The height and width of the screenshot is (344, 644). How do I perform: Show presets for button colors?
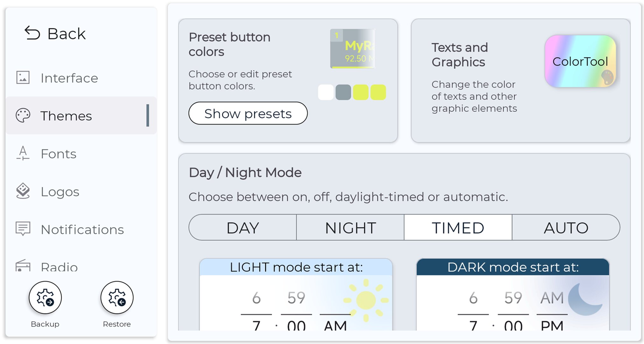coord(248,113)
